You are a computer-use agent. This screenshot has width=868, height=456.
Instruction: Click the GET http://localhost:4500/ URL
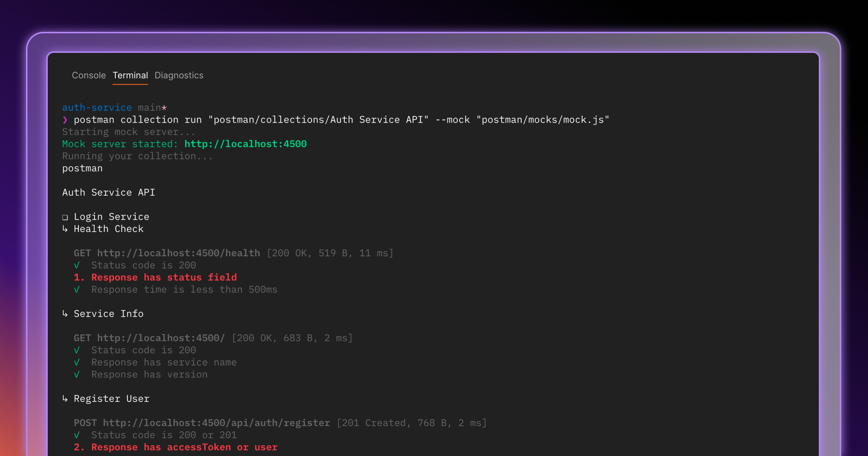tap(149, 338)
